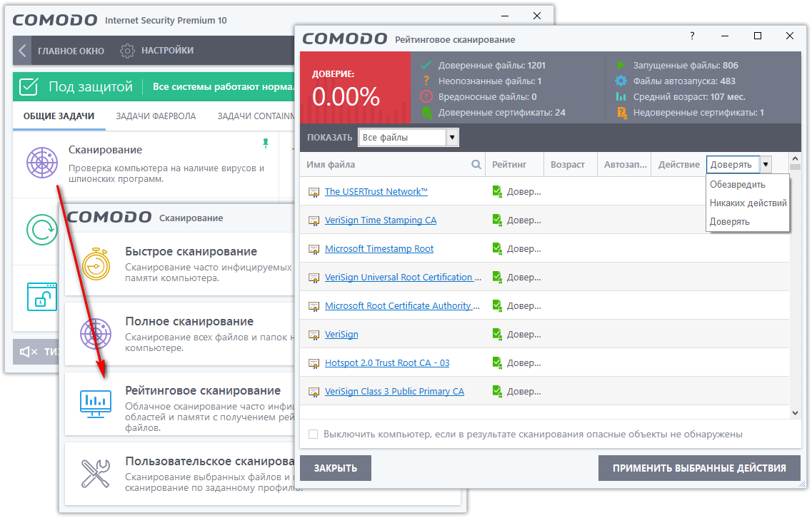Click the back arrow beside Главное окно

tap(22, 51)
